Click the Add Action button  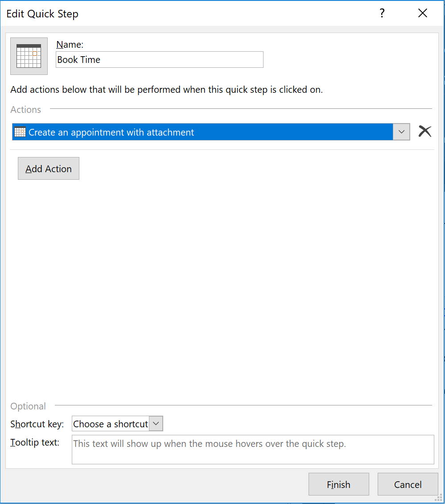49,169
